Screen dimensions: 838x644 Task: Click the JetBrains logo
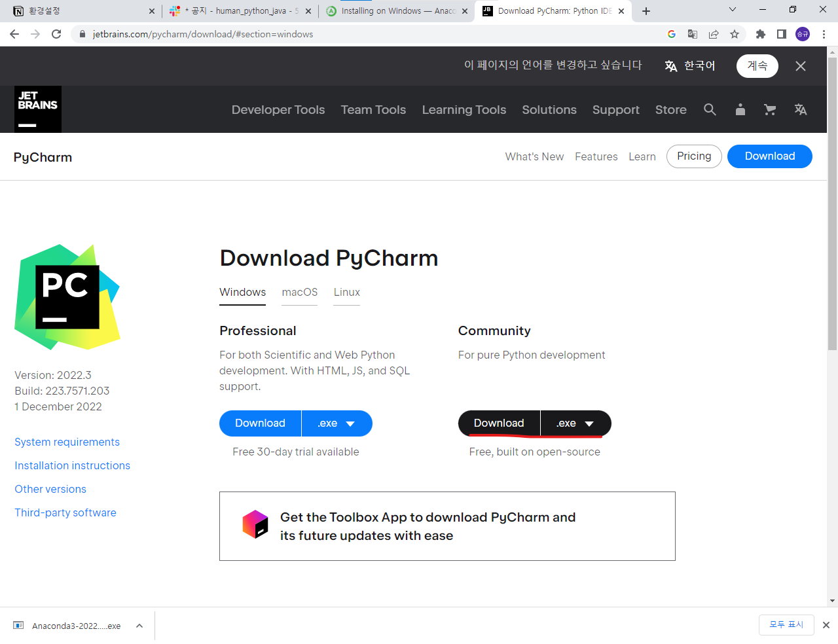coord(38,109)
